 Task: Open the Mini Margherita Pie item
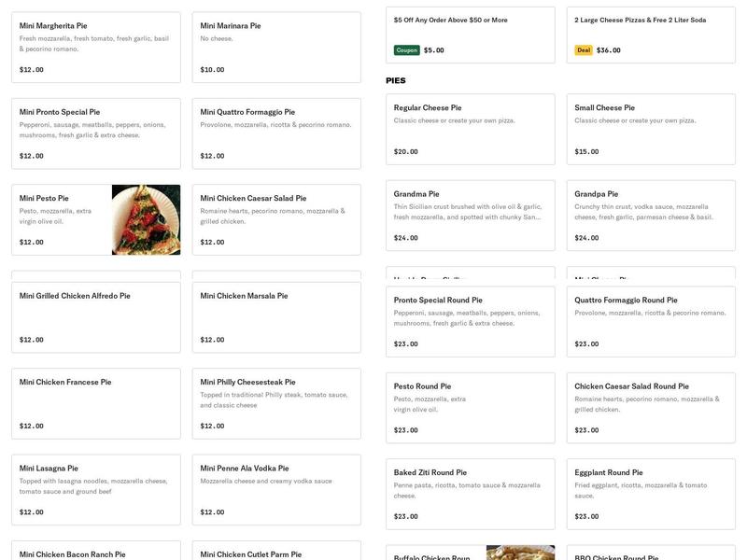(95, 47)
